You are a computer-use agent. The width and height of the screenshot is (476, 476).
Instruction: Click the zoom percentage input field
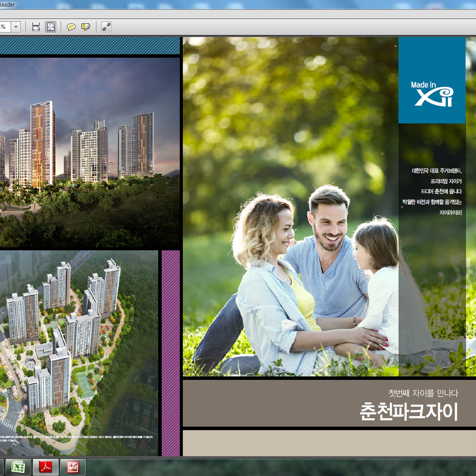click(5, 27)
